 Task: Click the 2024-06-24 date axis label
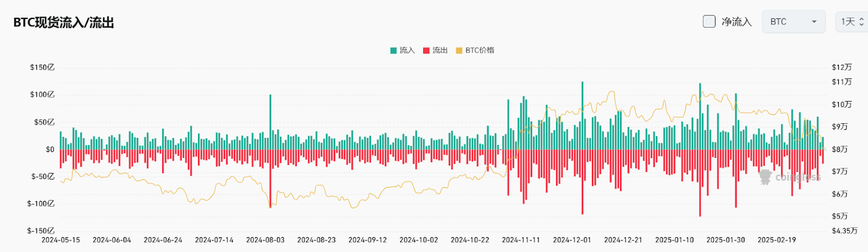click(163, 240)
